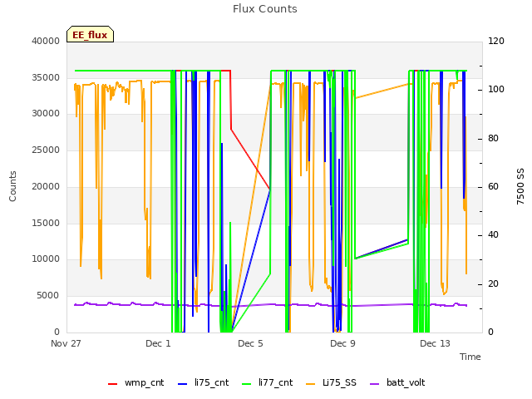Click the 60 right axis value
The width and height of the screenshot is (532, 399).
493,187
